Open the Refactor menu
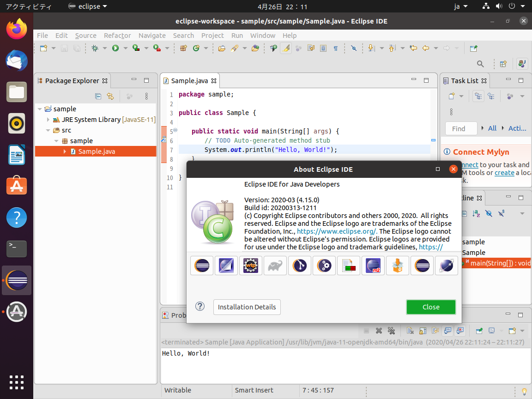The height and width of the screenshot is (399, 532). 117,35
